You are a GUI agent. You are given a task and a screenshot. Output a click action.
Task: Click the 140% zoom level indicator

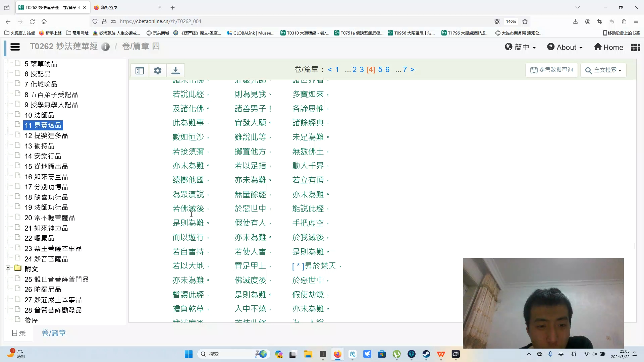pyautogui.click(x=511, y=21)
